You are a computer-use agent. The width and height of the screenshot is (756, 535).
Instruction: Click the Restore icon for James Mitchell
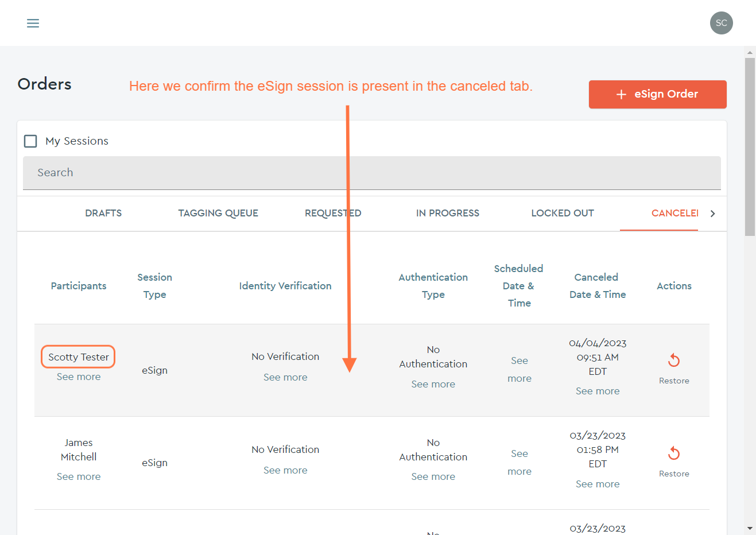(x=674, y=453)
